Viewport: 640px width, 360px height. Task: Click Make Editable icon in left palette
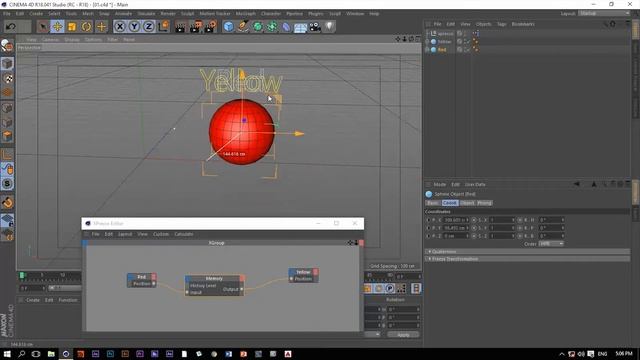coord(7,46)
